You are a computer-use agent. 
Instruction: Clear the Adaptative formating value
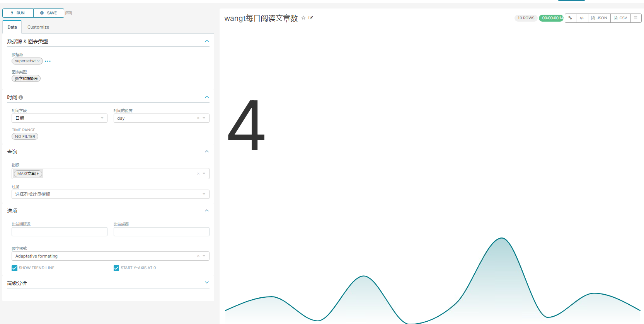pyautogui.click(x=198, y=256)
